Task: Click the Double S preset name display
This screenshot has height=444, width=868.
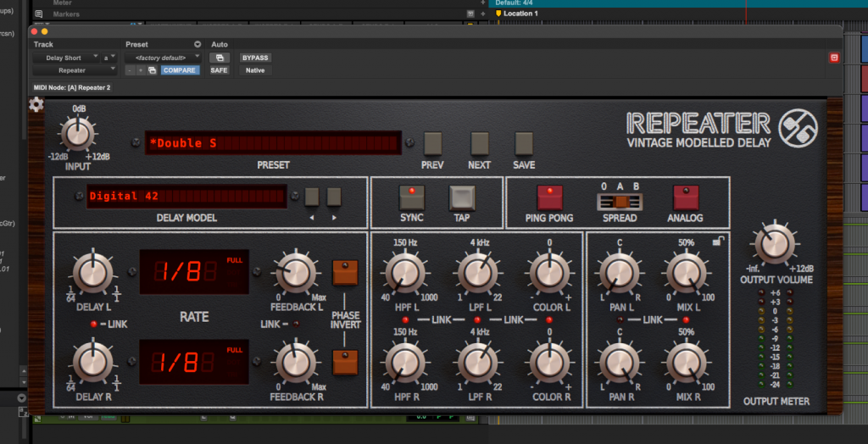Action: click(x=273, y=143)
